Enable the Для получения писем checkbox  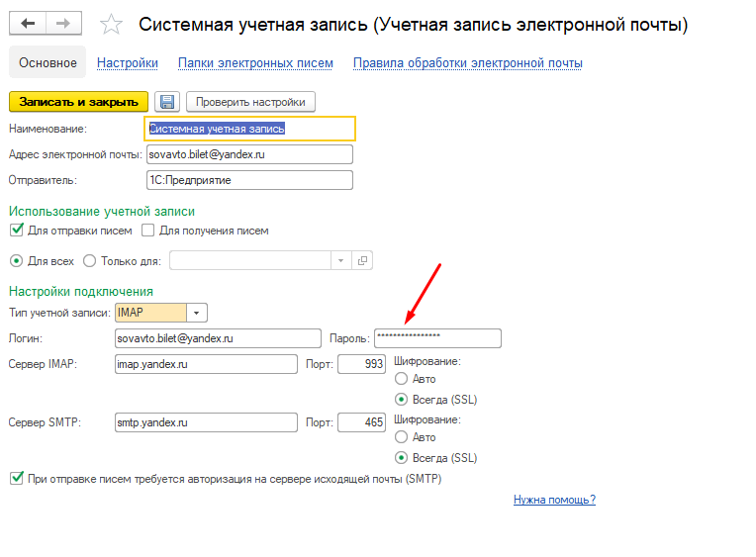tap(148, 231)
